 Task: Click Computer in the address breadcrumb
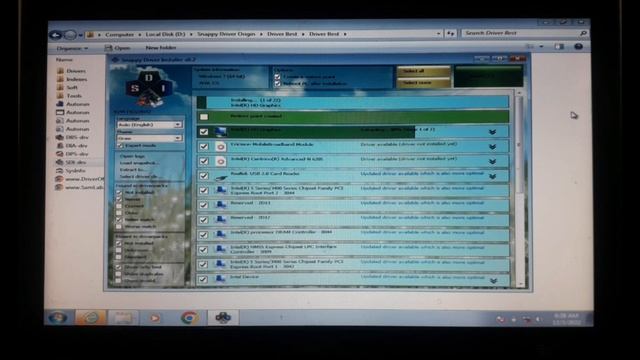coord(119,35)
